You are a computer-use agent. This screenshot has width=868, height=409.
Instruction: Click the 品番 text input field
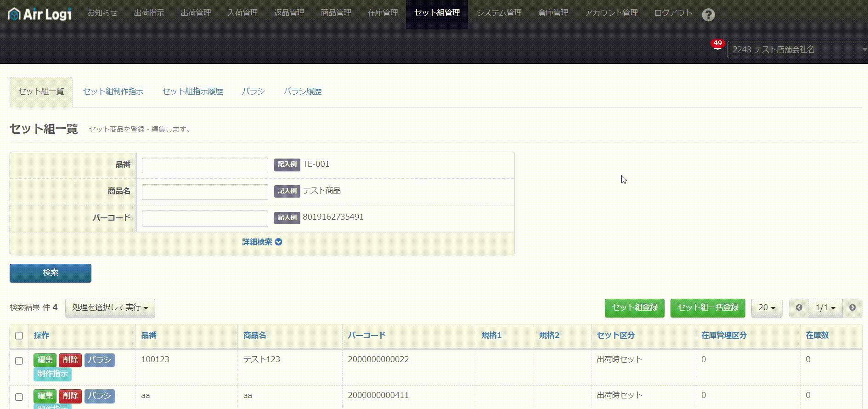205,165
